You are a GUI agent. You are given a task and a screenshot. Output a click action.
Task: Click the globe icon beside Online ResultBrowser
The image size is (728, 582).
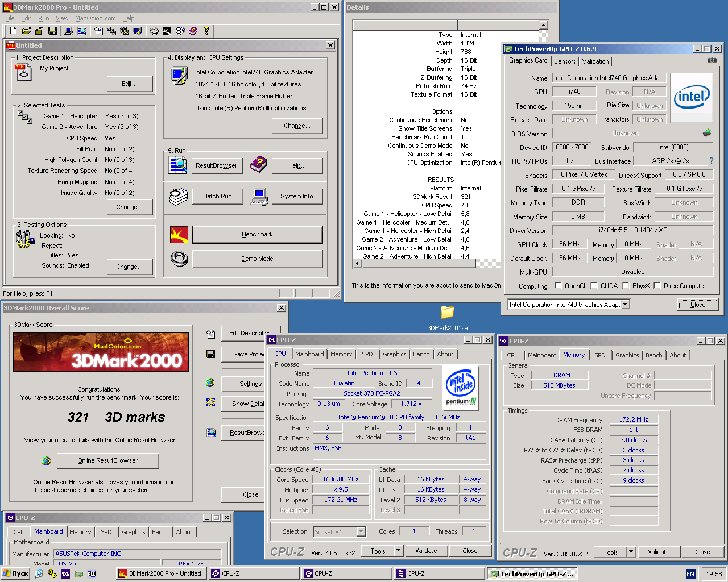click(x=46, y=460)
